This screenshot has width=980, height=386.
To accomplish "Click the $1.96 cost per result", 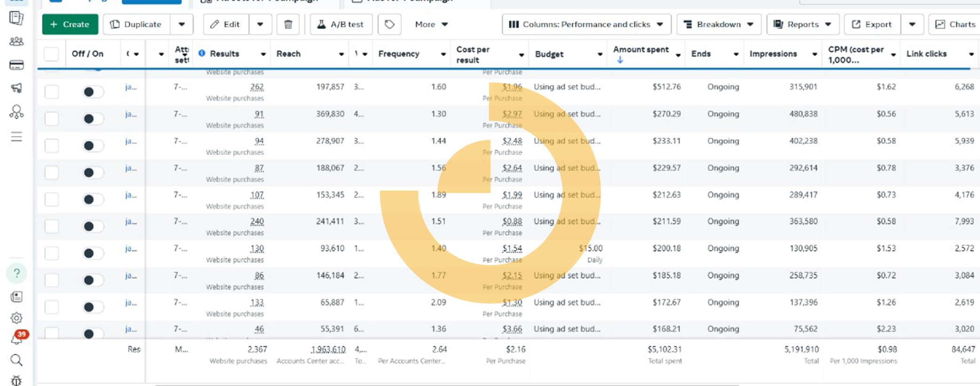I will 512,87.
